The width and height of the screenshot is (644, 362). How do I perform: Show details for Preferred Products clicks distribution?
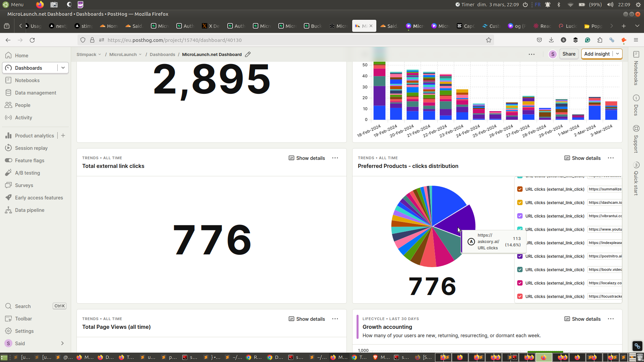pos(583,158)
